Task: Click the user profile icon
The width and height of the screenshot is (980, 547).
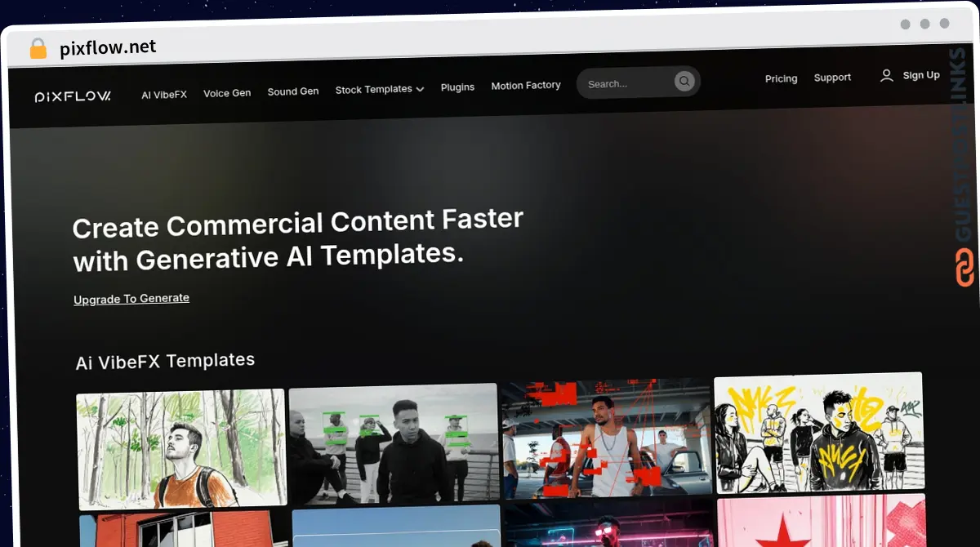Action: 886,76
